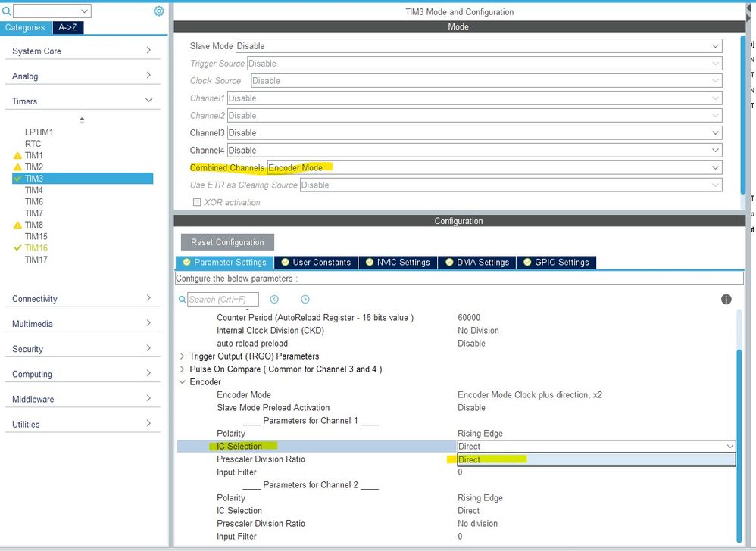Screen dimensions: 756x551
Task: Open the Parameter Settings tab
Action: (225, 262)
